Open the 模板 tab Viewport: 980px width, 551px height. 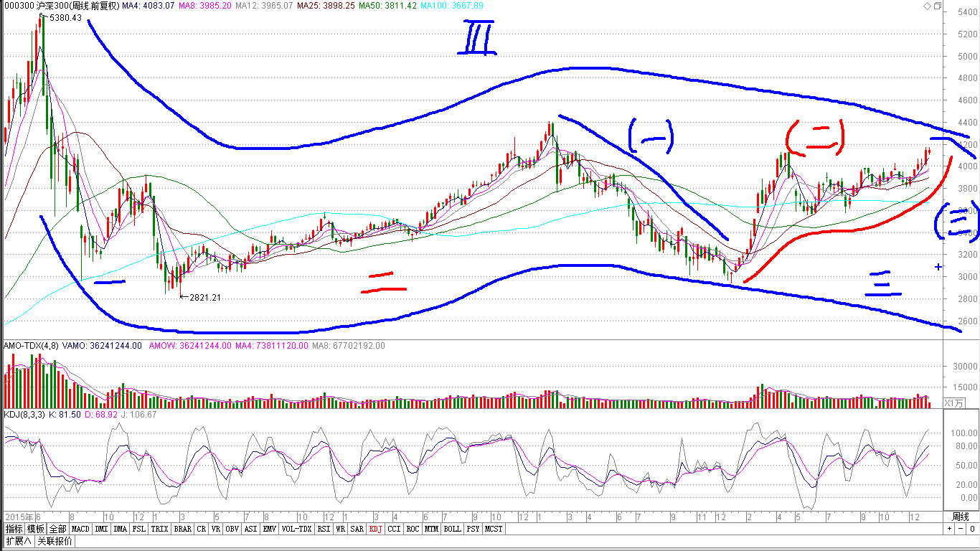(x=36, y=529)
